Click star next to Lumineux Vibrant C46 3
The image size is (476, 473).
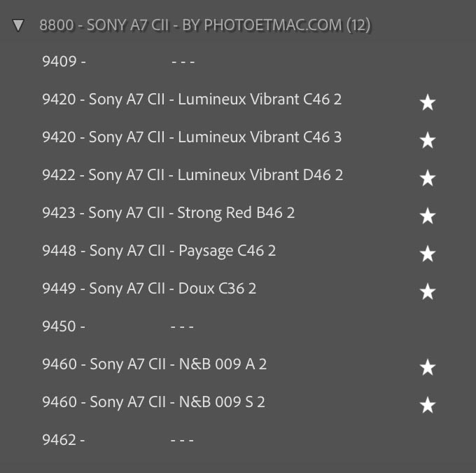(x=427, y=141)
